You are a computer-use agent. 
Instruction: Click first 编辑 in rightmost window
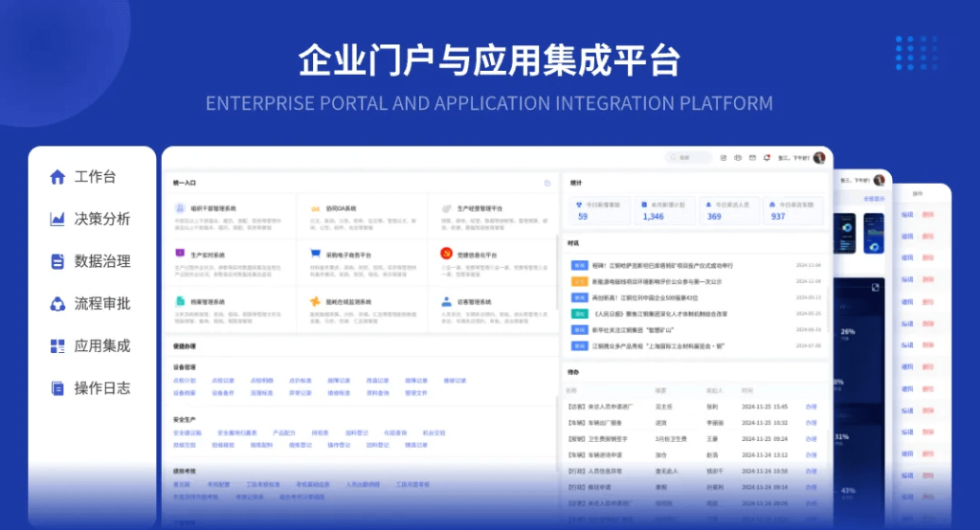pos(907,215)
